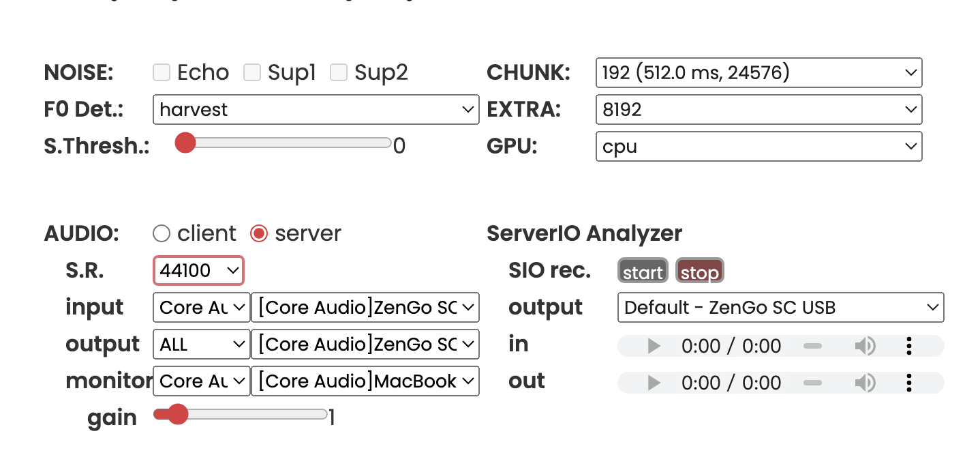Start the SIO recording
Screen dimensions: 980x453
(x=642, y=270)
